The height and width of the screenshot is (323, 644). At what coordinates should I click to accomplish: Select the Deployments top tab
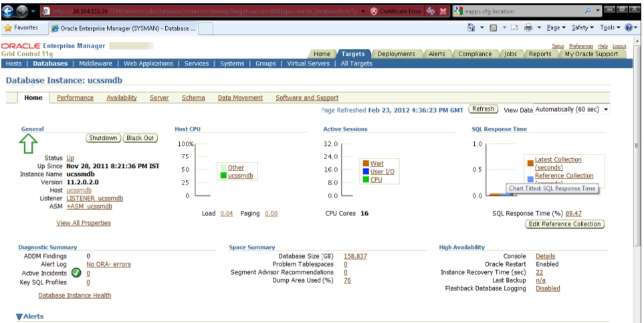396,53
